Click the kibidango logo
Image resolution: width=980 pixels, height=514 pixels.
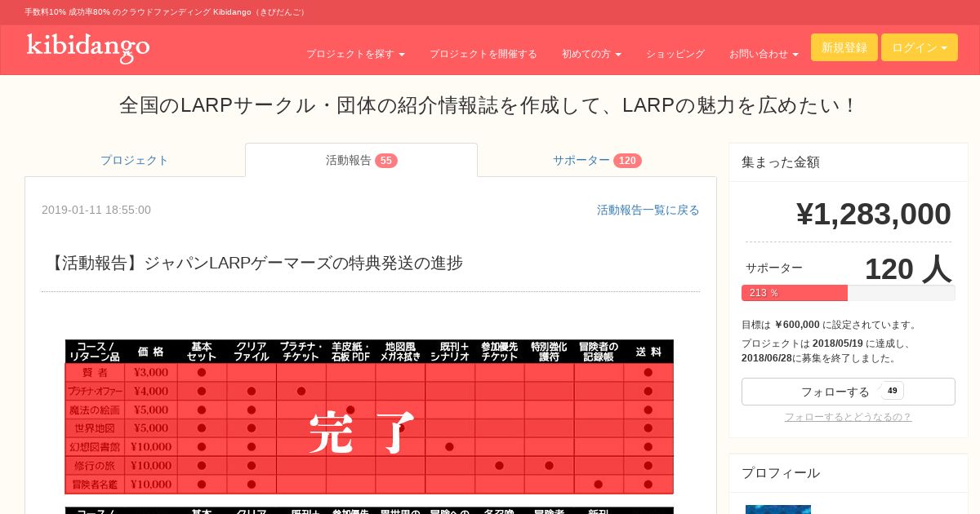pos(88,47)
